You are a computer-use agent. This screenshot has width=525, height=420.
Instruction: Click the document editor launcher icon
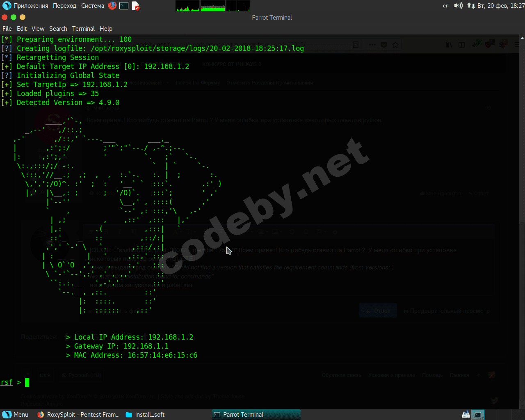135,6
